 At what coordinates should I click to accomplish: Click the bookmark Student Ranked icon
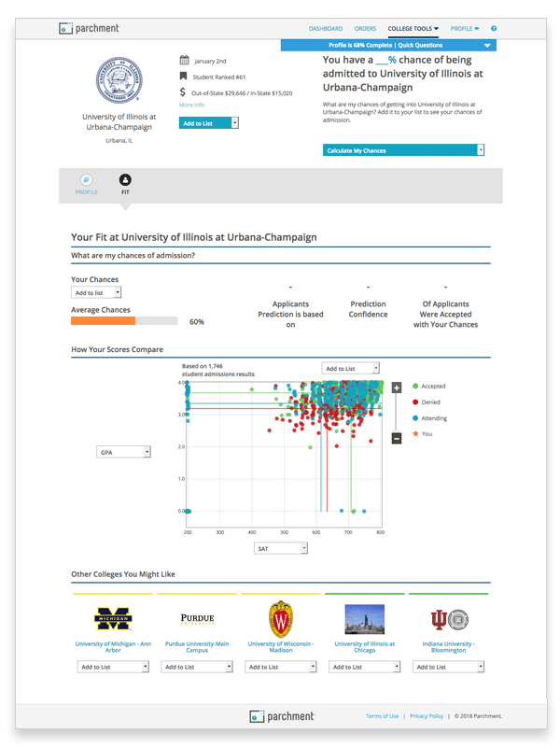coord(183,77)
